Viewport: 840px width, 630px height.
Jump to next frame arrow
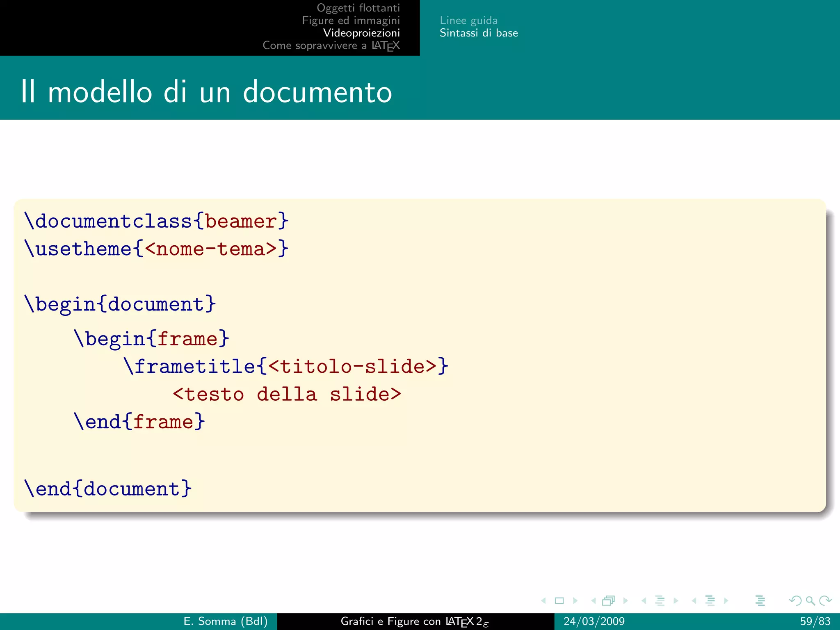(x=625, y=601)
